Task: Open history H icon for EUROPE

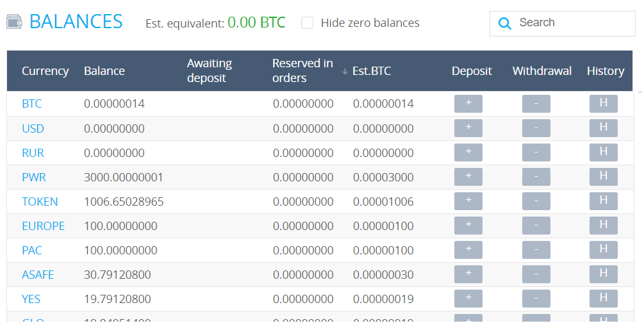Action: click(603, 226)
